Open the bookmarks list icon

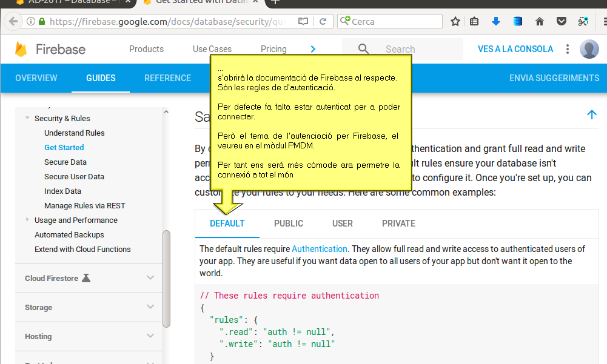[x=474, y=21]
